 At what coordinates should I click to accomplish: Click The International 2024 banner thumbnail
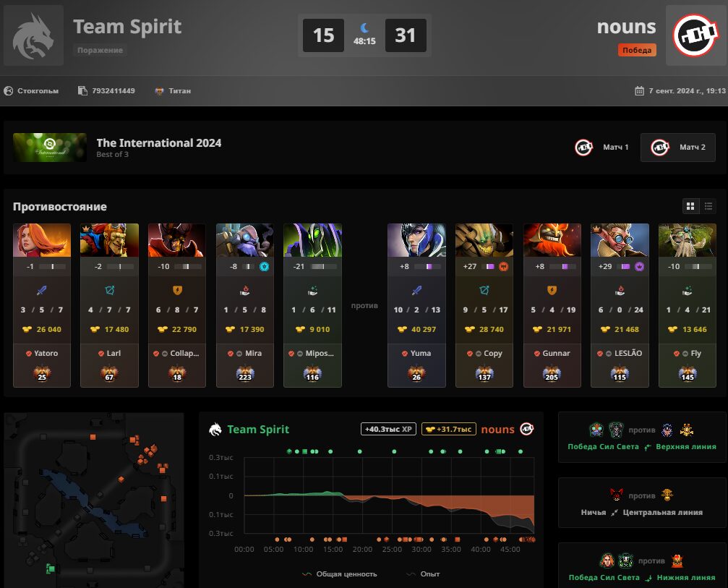click(50, 148)
